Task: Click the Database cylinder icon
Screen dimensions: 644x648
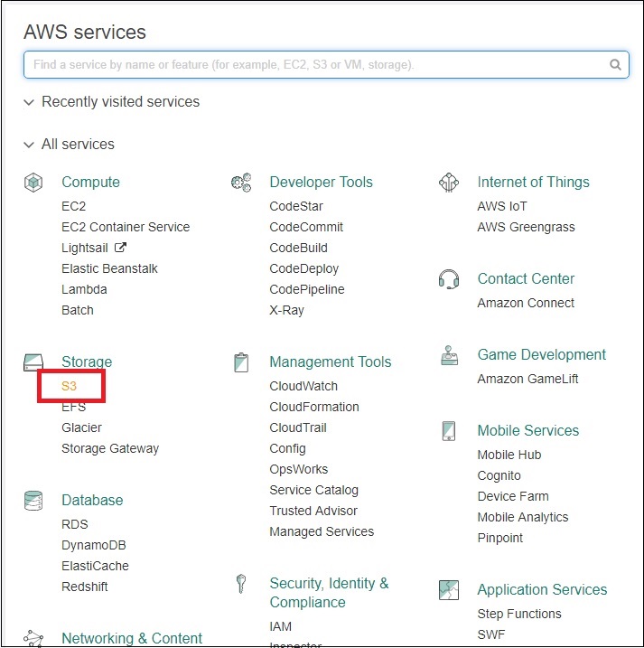Action: (33, 500)
